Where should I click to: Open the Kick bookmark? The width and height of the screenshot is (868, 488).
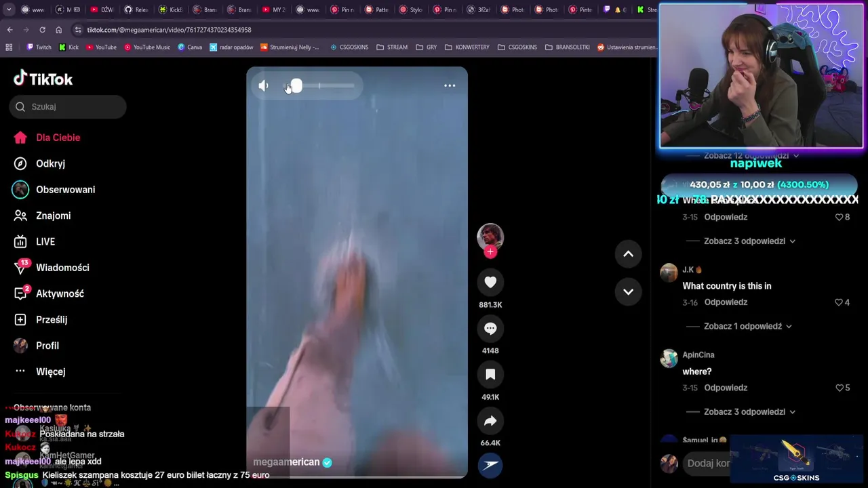68,47
